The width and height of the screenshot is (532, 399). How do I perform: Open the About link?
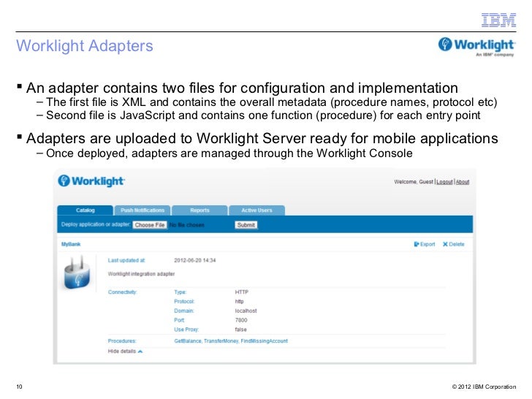[463, 182]
